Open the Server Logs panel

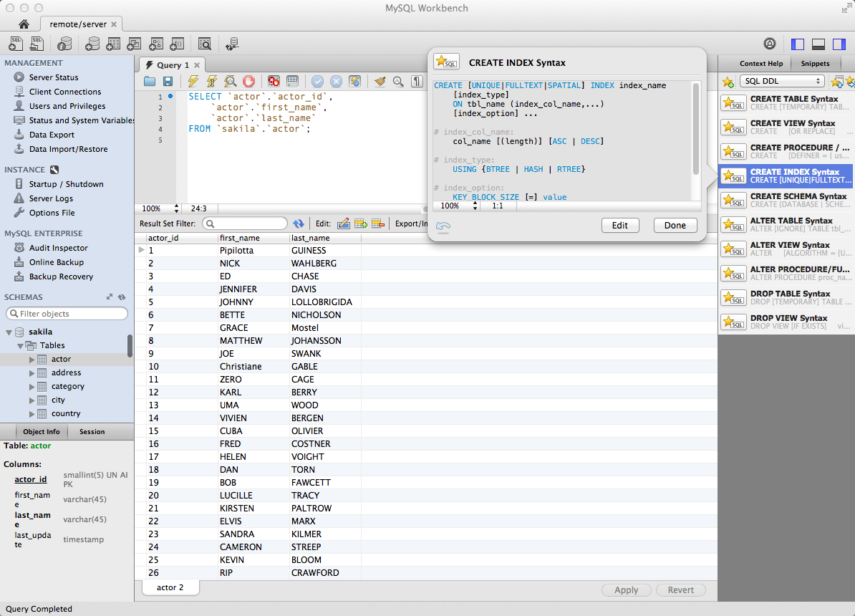(49, 198)
